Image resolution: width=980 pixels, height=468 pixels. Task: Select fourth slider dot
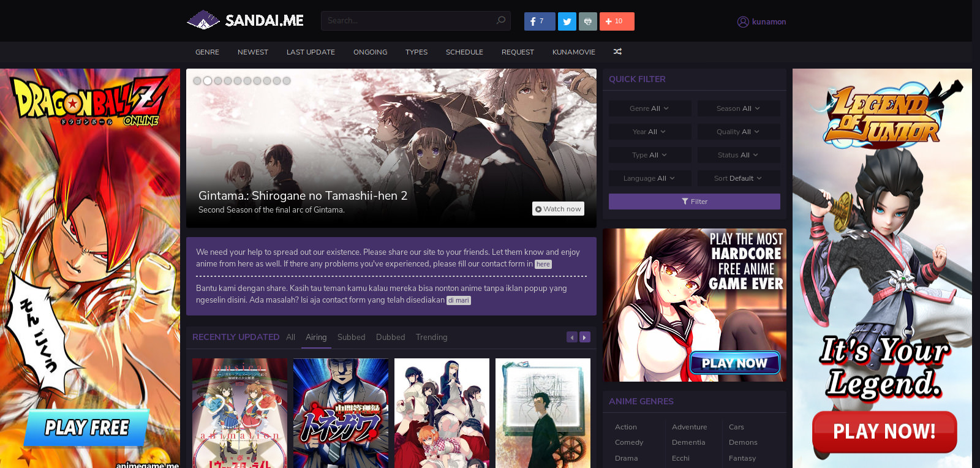coord(228,81)
